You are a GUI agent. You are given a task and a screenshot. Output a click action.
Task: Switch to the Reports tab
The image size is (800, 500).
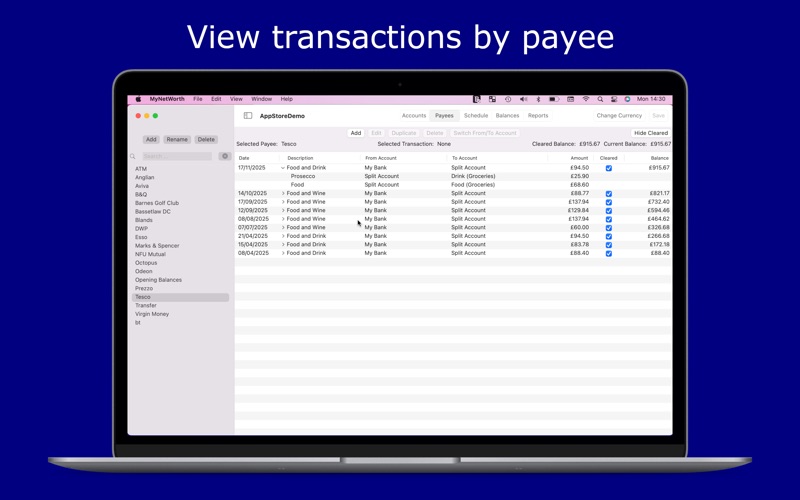point(538,116)
